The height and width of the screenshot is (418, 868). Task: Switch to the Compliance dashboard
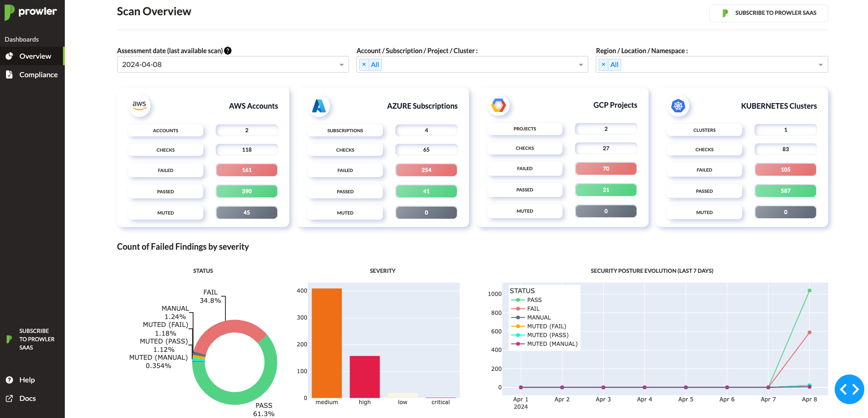[x=38, y=74]
